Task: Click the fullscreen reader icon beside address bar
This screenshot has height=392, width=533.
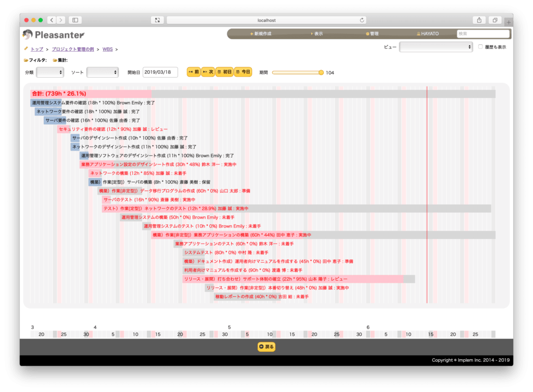Action: 157,20
